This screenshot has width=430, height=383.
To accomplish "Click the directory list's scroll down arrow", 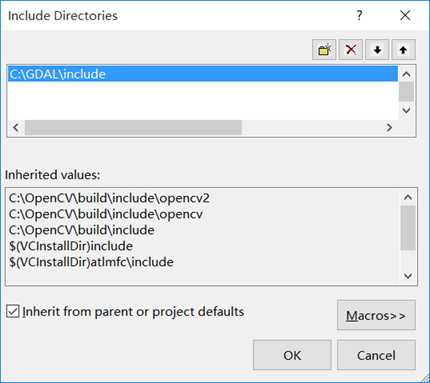I will pyautogui.click(x=406, y=110).
